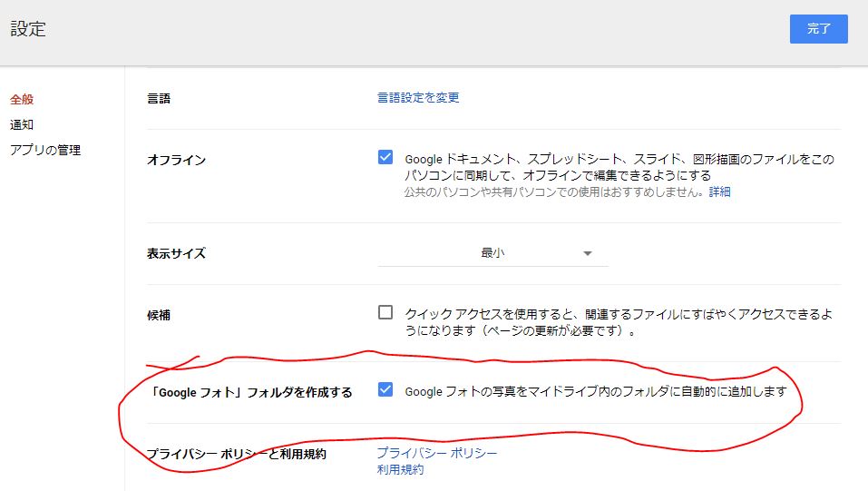Open the 通知 settings tab
Image resolution: width=868 pixels, height=491 pixels.
point(22,124)
